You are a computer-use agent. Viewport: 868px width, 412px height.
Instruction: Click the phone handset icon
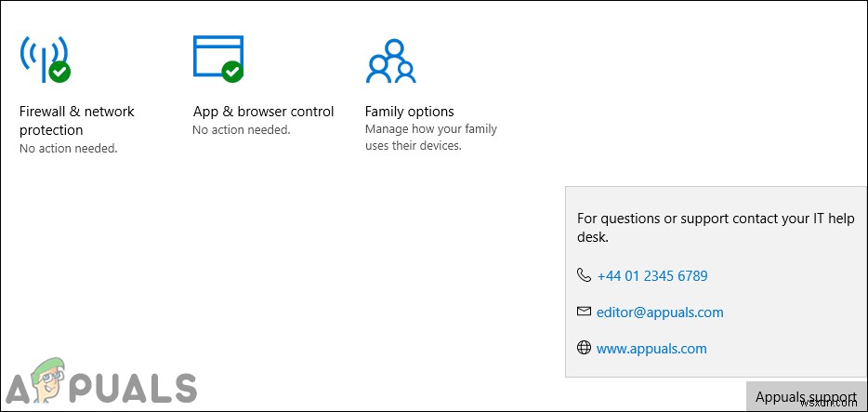tap(584, 275)
